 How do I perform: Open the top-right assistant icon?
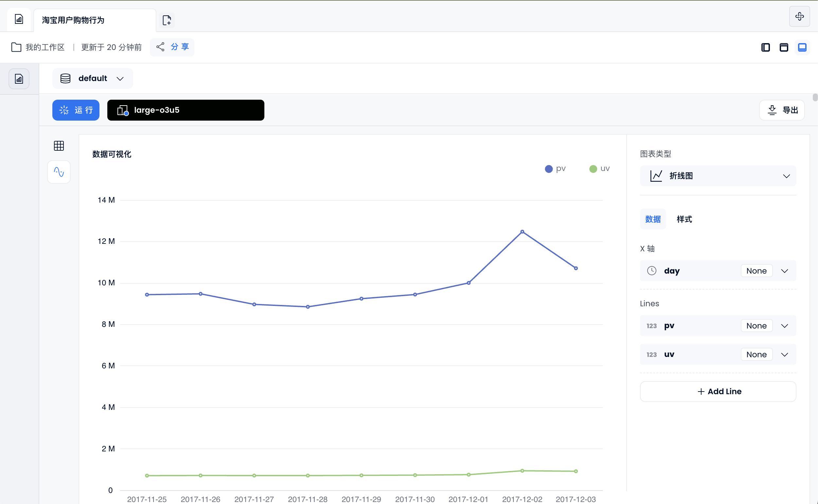point(799,16)
